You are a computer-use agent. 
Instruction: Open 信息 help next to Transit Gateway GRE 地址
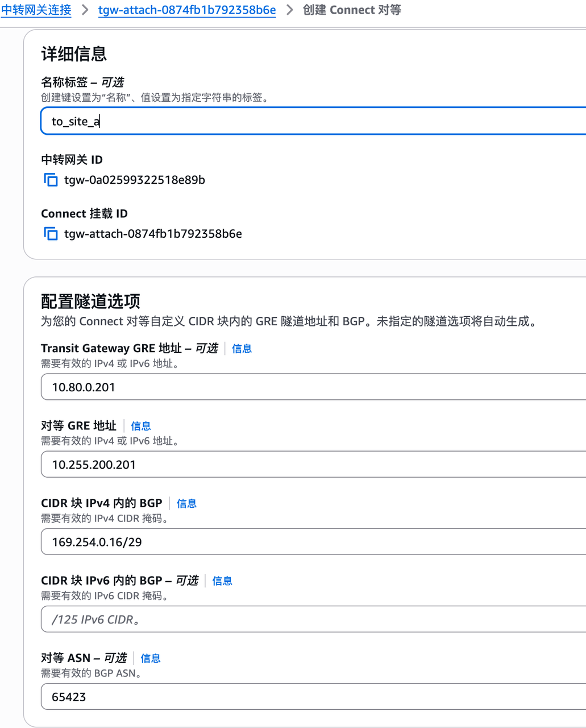241,348
